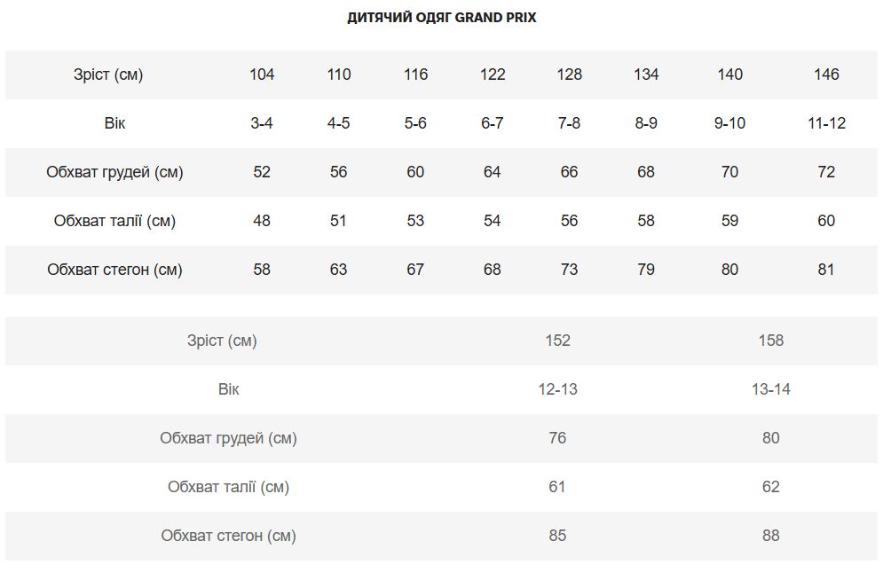
Task: Select the height 104 column header cell
Action: point(262,74)
